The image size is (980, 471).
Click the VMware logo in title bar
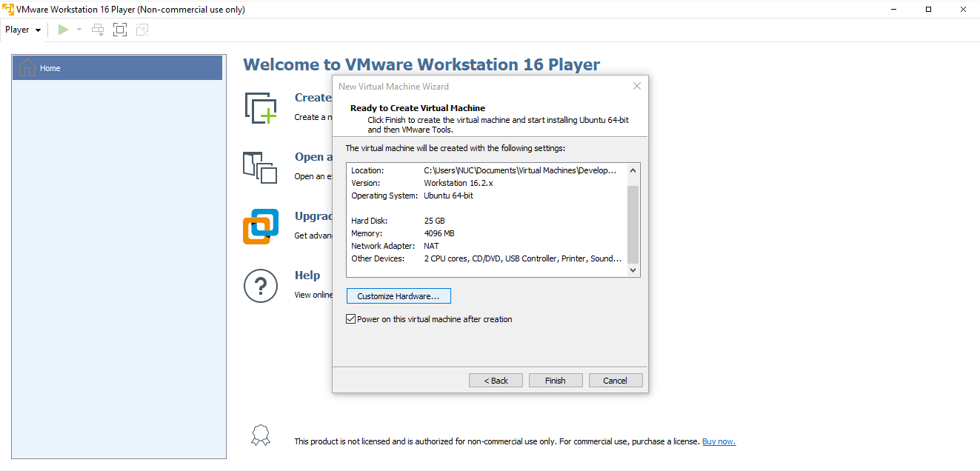pyautogui.click(x=8, y=9)
